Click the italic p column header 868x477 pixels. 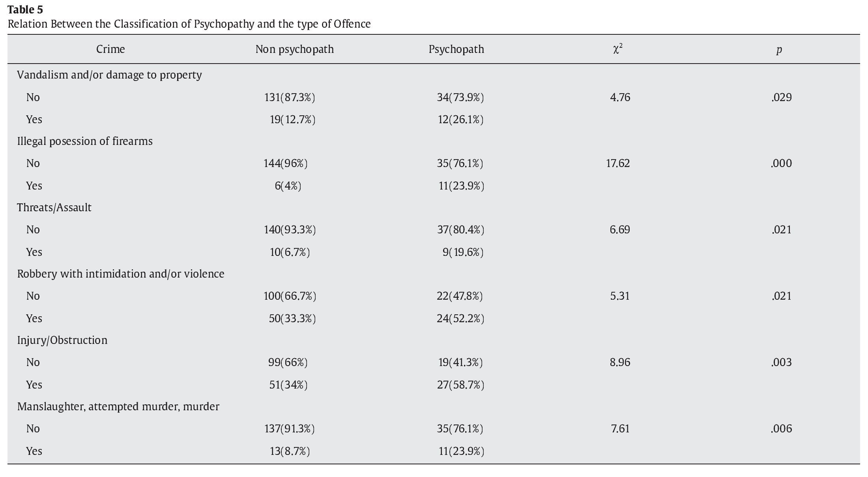779,50
